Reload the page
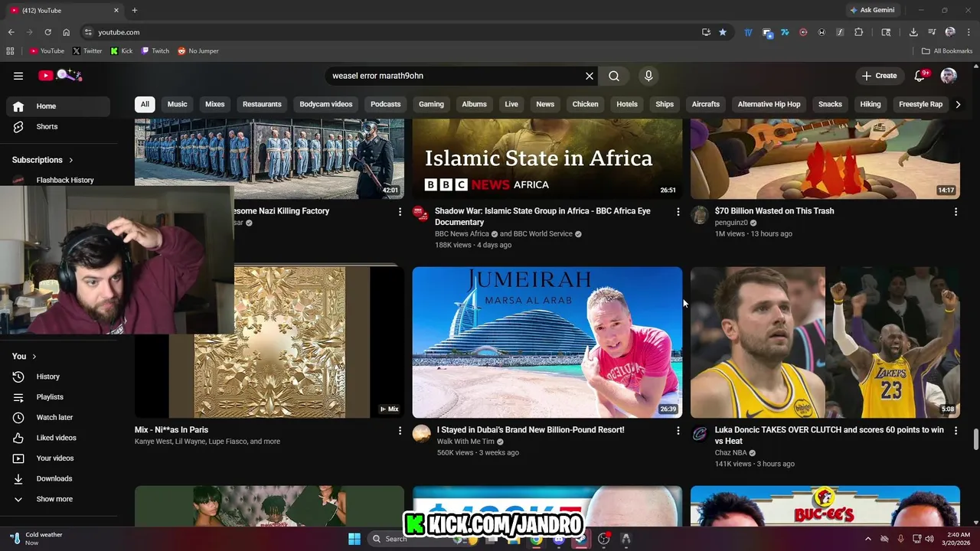This screenshot has height=551, width=980. tap(47, 32)
